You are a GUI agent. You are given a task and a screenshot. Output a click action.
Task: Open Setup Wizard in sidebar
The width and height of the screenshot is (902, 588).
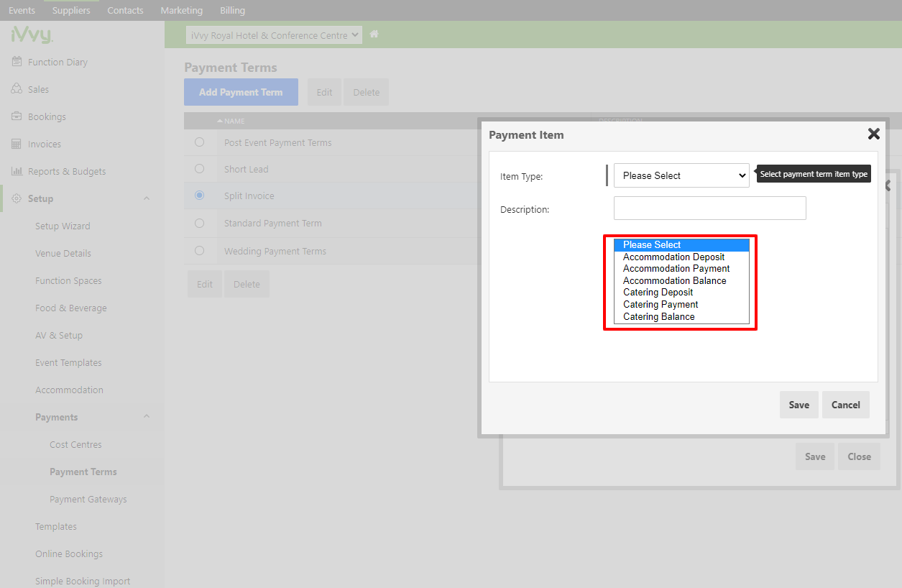pos(63,226)
